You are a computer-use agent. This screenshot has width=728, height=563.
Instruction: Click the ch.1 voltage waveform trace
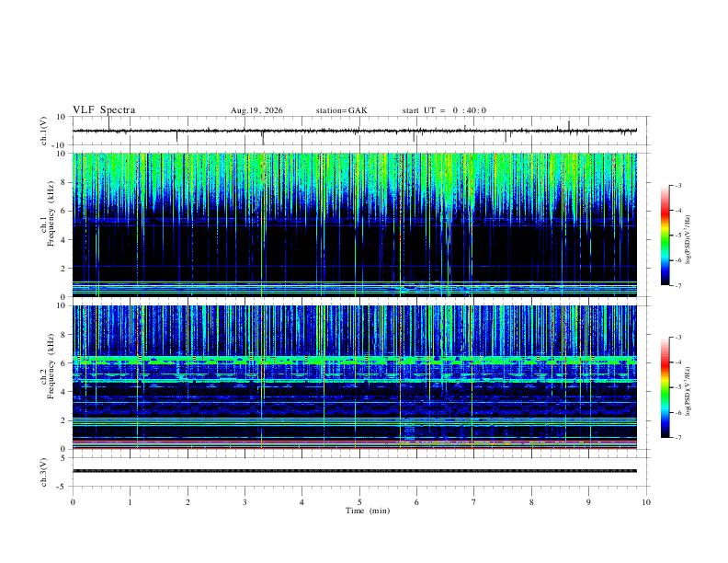pos(355,131)
